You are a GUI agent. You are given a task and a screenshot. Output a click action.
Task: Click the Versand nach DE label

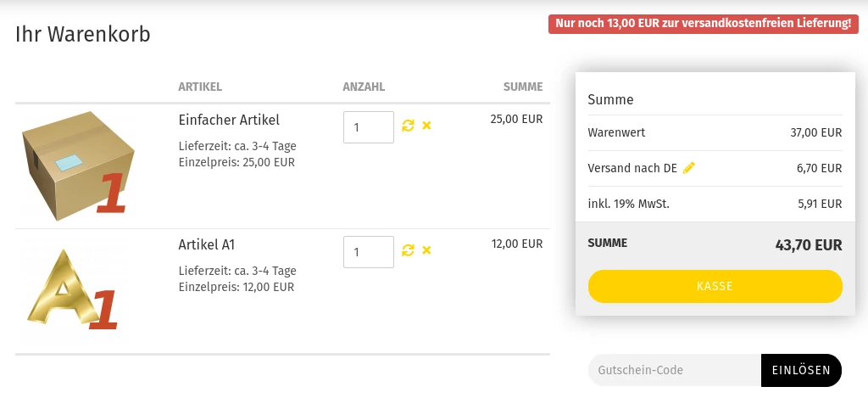click(632, 168)
